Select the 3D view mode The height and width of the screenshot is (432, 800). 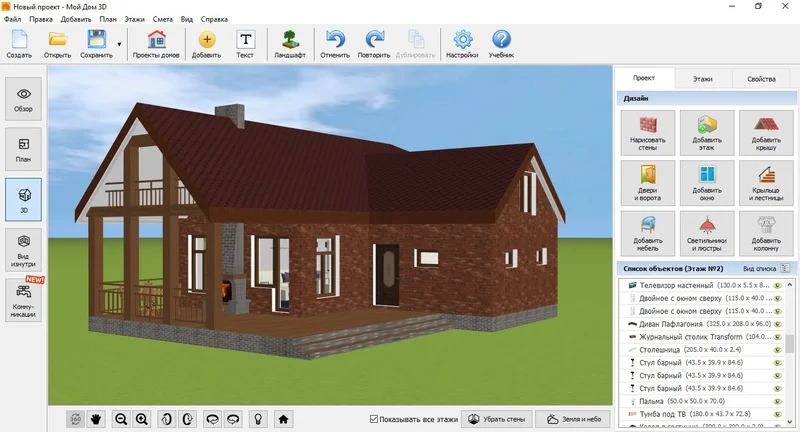click(x=23, y=200)
